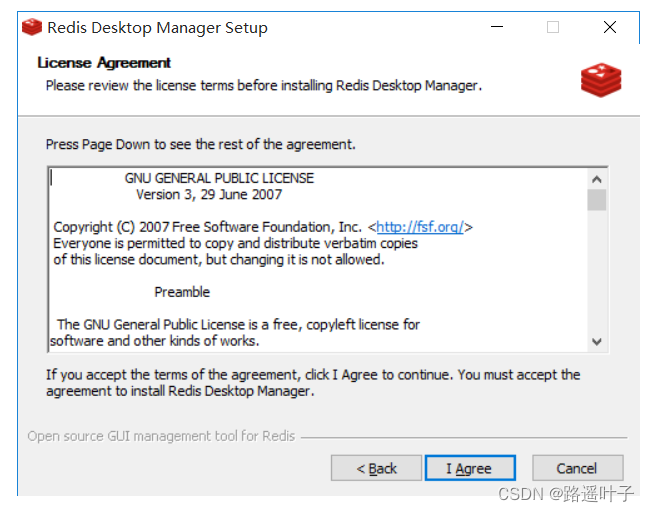Click the 'Preamble' heading in the license
The image size is (650, 512).
[182, 292]
